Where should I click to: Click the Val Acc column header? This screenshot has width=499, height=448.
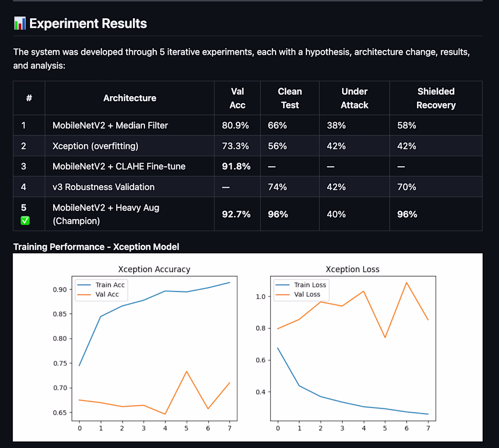237,98
